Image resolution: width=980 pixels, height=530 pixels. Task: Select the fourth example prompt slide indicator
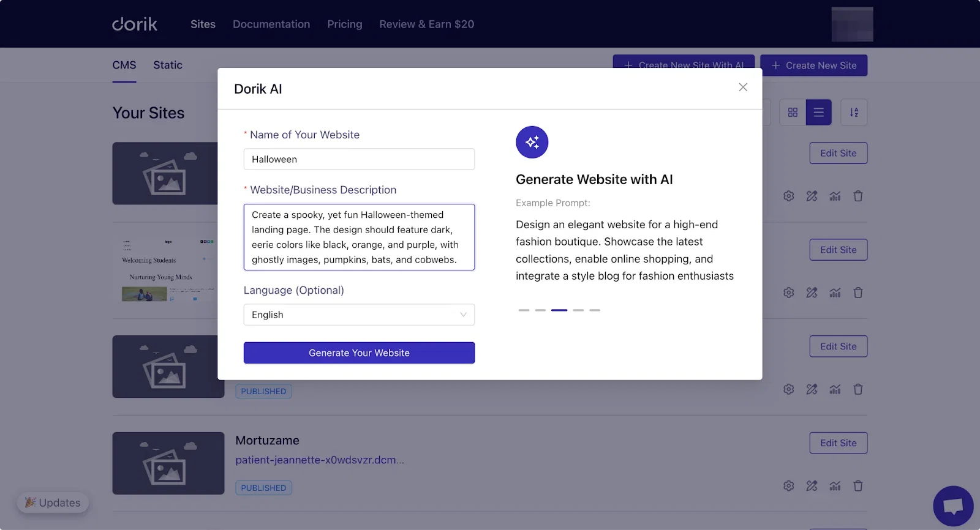coord(578,310)
